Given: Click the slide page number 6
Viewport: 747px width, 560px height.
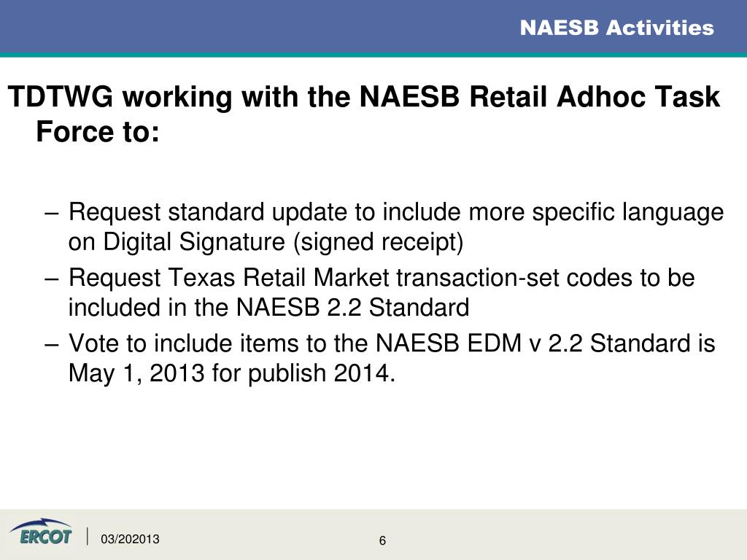Looking at the screenshot, I should (382, 540).
